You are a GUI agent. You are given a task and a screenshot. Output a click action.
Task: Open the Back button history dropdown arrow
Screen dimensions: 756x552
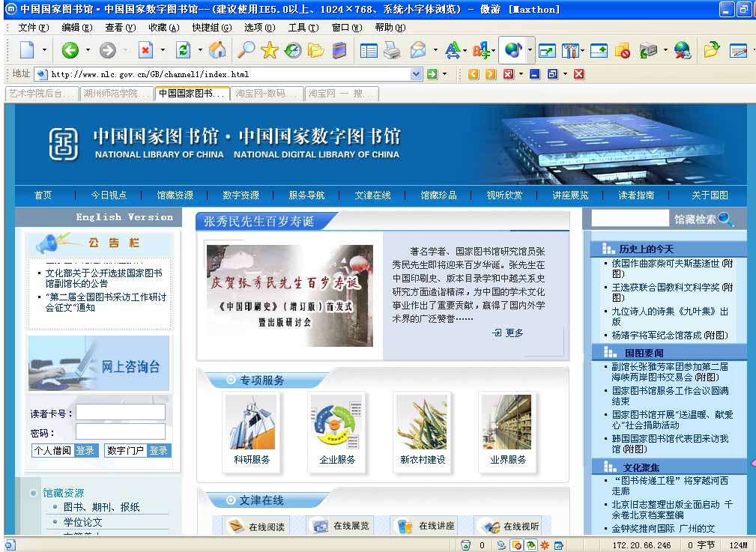(88, 50)
